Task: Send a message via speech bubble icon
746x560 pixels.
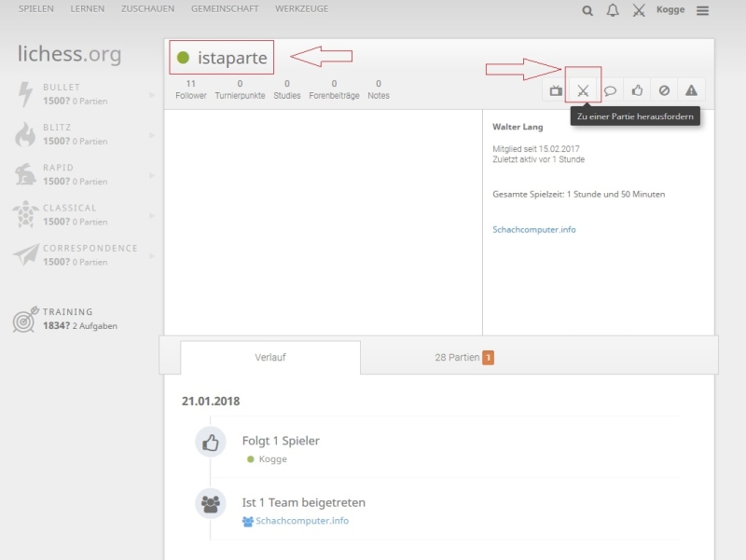Action: click(x=610, y=90)
